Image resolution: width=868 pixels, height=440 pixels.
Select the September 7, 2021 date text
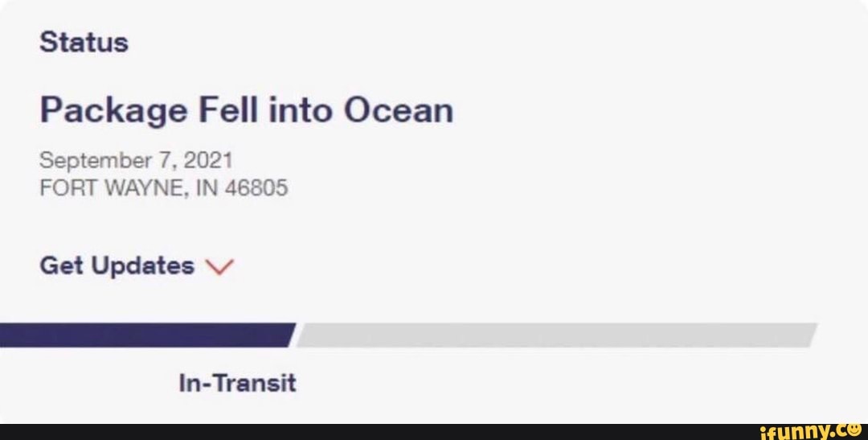tap(135, 160)
